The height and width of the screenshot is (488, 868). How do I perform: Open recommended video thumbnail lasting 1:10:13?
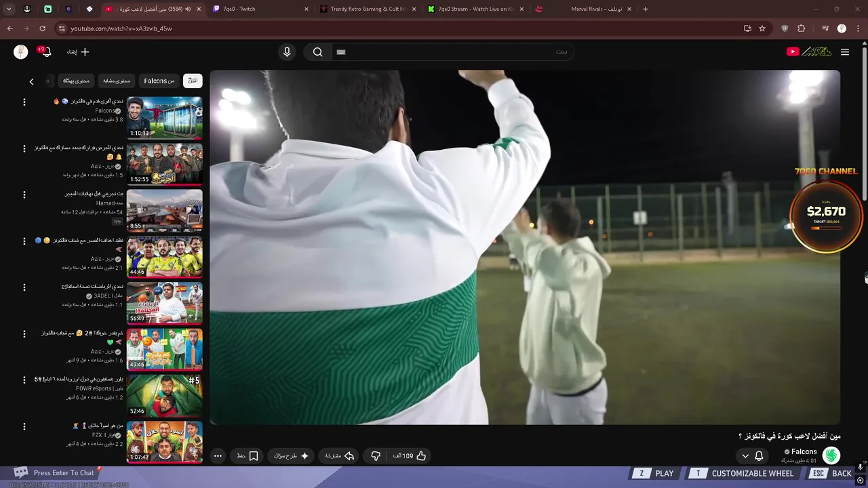164,118
